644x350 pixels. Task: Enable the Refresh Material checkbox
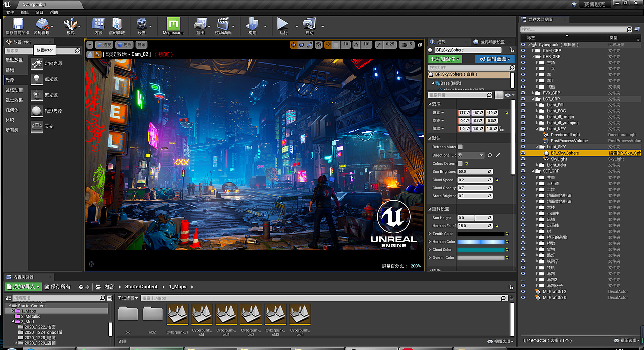pyautogui.click(x=460, y=147)
